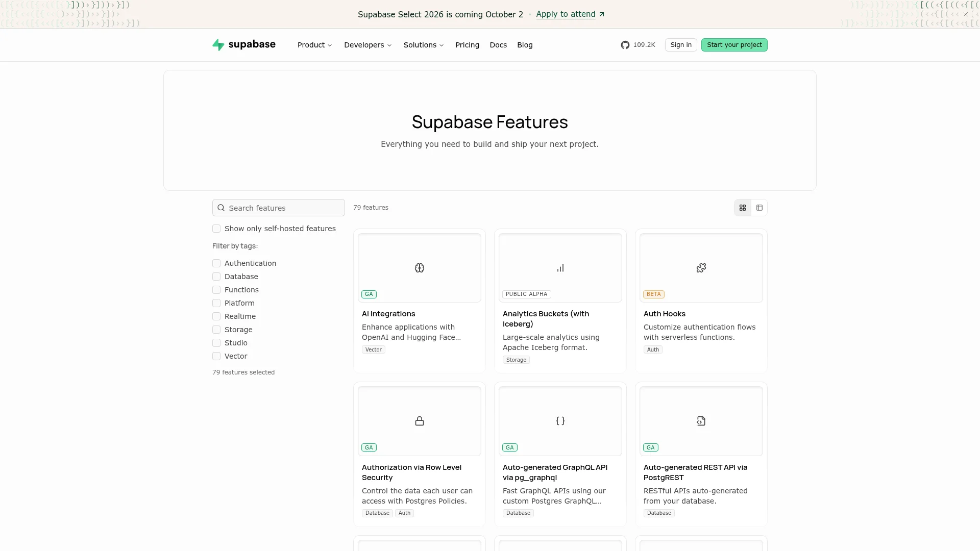Open Auto-generated GraphQL API title

click(x=555, y=472)
